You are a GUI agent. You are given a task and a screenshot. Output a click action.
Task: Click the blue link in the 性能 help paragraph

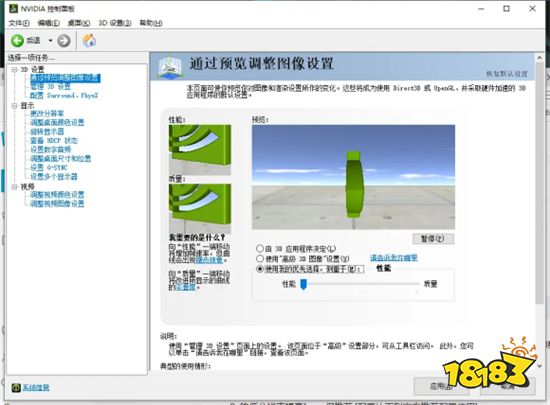[x=209, y=260]
